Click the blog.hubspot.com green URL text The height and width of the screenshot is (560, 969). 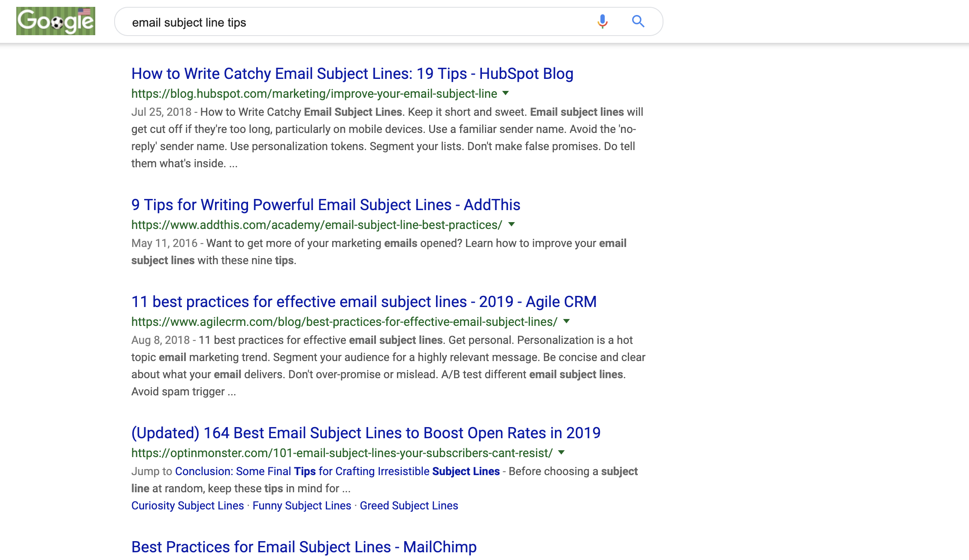point(314,93)
